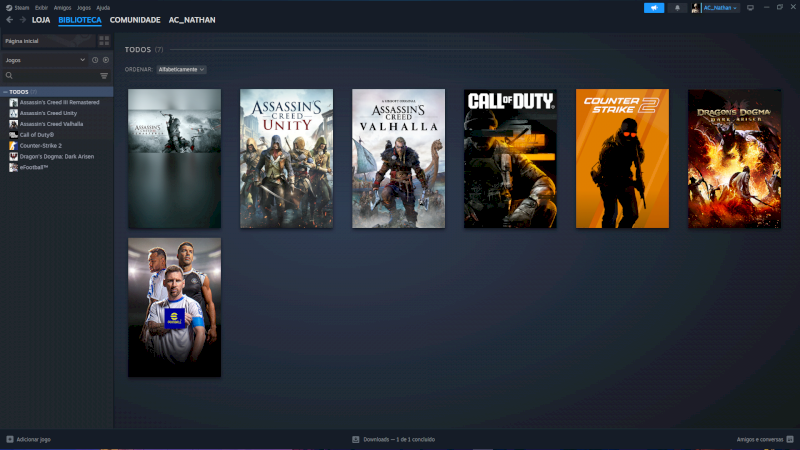Click Call of Duty icon in sidebar

[x=14, y=135]
